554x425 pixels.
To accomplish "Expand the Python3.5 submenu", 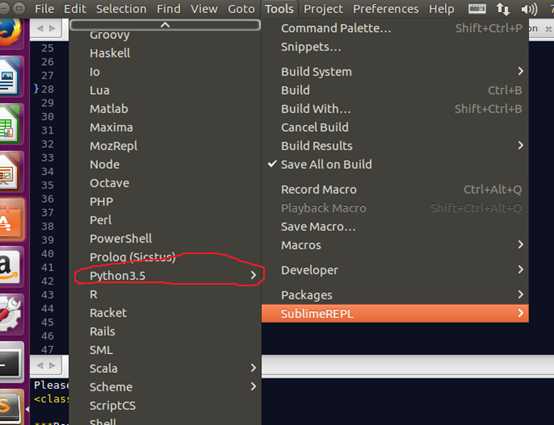I will pyautogui.click(x=165, y=276).
